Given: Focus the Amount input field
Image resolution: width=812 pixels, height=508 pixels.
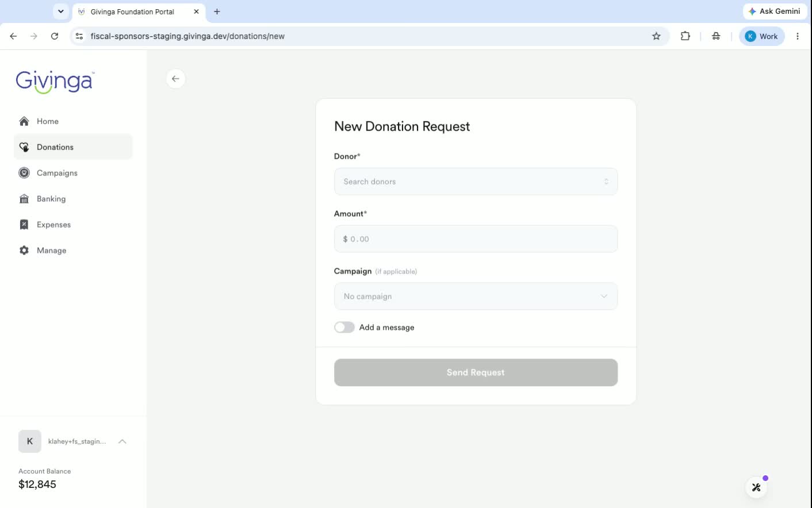Looking at the screenshot, I should click(476, 239).
